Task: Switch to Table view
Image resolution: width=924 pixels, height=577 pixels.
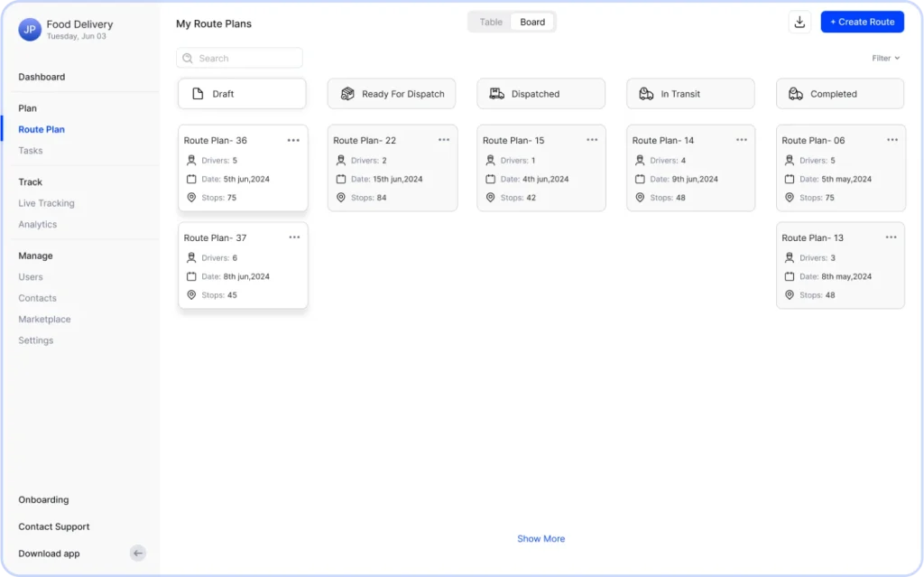Action: coord(490,22)
